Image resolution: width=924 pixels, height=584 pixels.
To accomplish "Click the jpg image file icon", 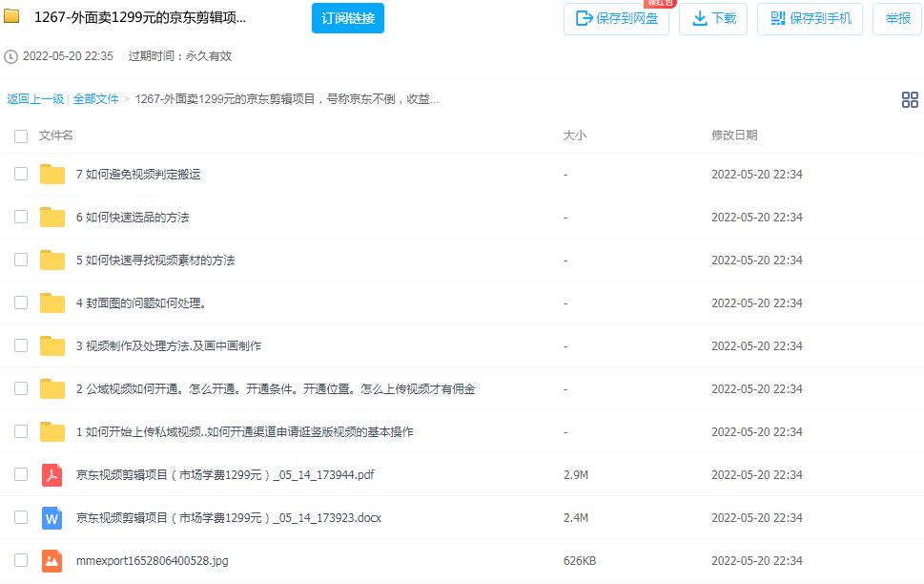I will point(51,560).
